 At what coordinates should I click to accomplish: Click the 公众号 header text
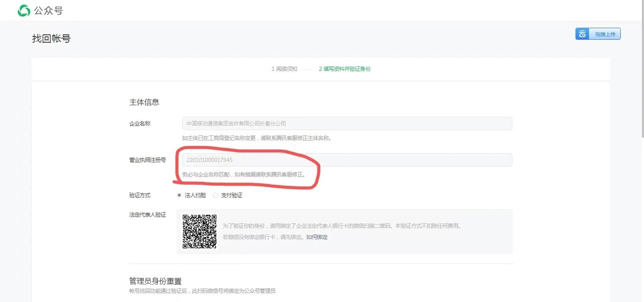point(48,11)
